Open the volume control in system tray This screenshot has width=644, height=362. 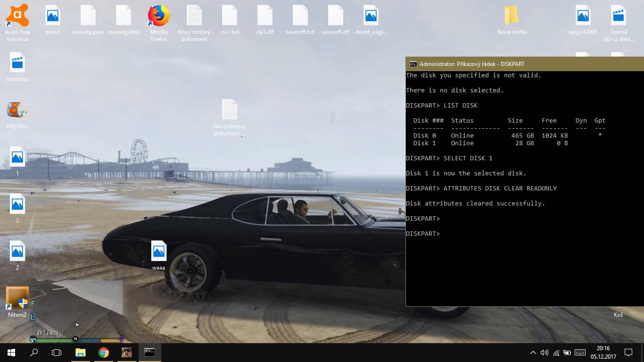pyautogui.click(x=545, y=353)
